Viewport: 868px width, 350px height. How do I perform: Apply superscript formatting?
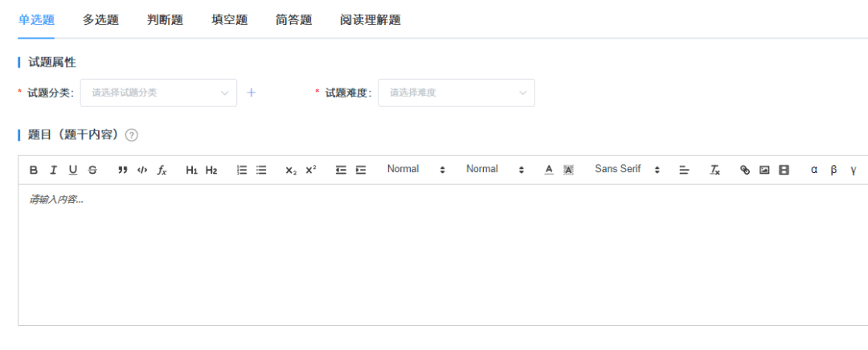(x=311, y=170)
